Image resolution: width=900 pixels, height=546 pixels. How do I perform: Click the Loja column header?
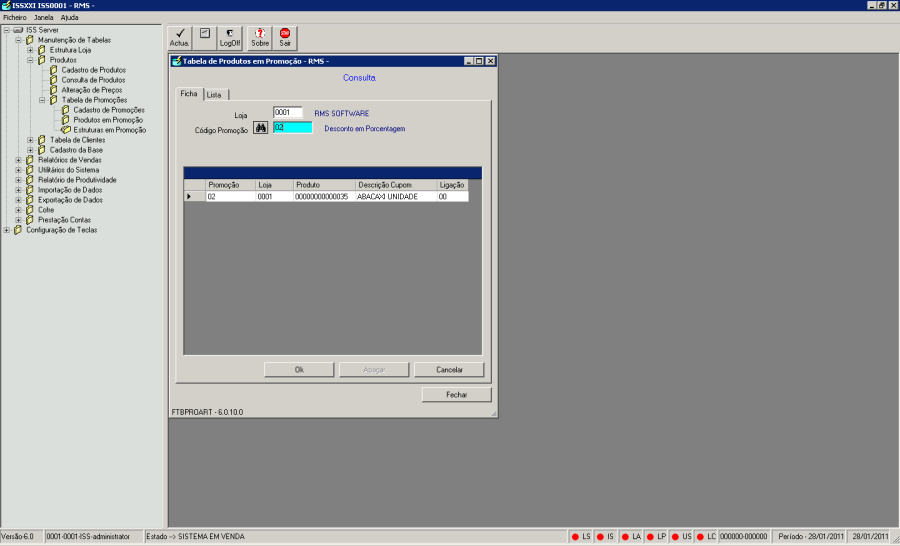274,185
